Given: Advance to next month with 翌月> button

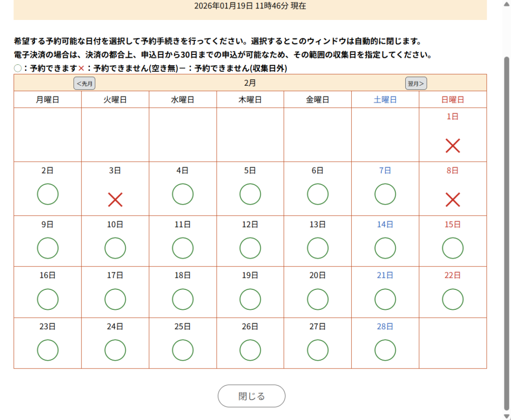Looking at the screenshot, I should [x=416, y=84].
